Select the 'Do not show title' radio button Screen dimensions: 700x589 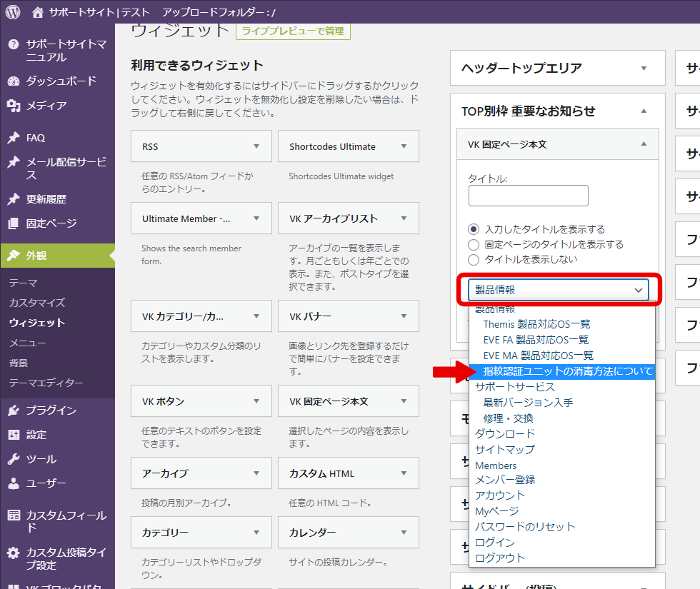(x=473, y=259)
